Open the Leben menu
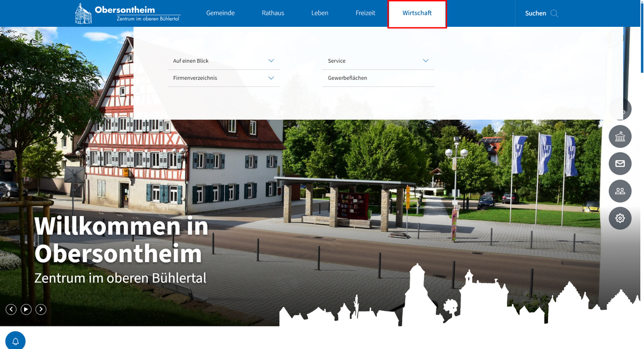 tap(320, 13)
